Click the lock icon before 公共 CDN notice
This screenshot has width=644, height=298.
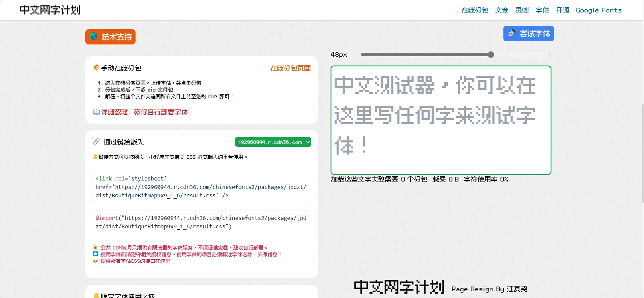point(95,247)
